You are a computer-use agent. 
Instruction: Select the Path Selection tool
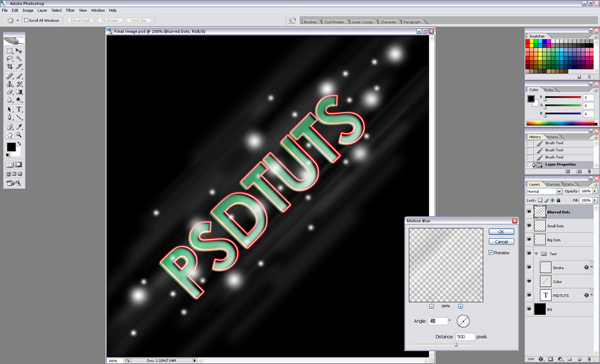[10, 110]
